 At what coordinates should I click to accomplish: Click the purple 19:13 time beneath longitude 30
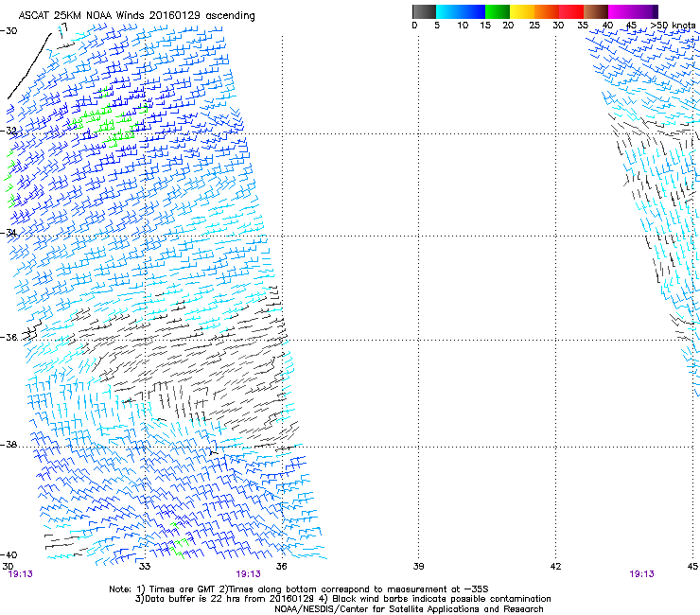pos(21,574)
